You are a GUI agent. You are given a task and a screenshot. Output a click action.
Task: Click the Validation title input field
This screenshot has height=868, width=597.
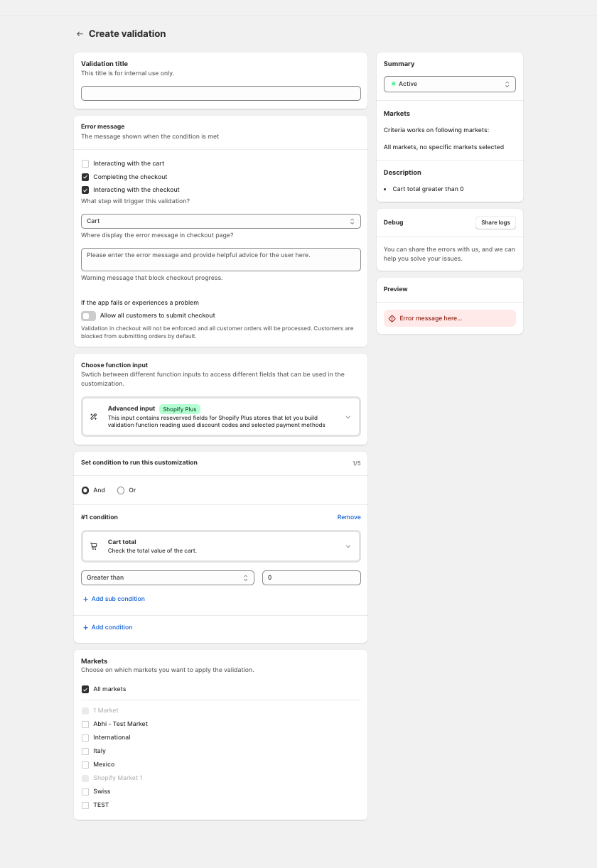click(220, 94)
